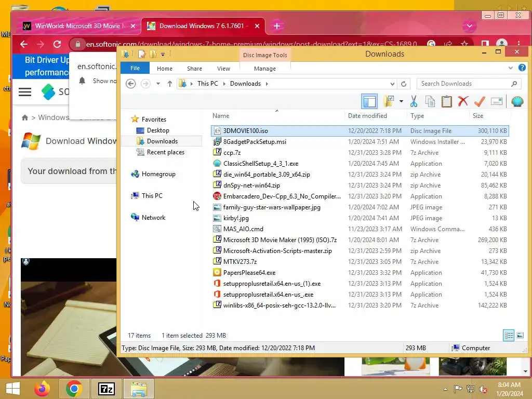Screen dimensions: 532x399
Task: Select Downloads in the navigation pane
Action: [x=162, y=141]
